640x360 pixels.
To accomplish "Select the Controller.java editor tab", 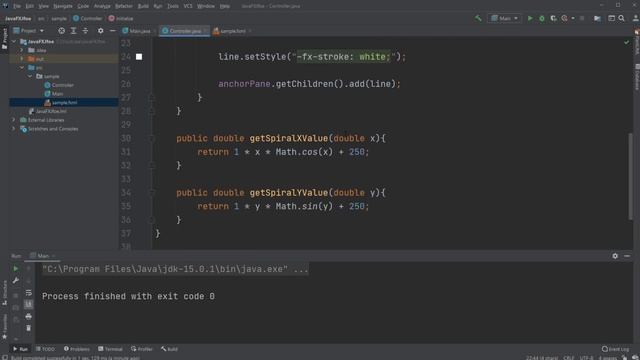I will pyautogui.click(x=184, y=31).
